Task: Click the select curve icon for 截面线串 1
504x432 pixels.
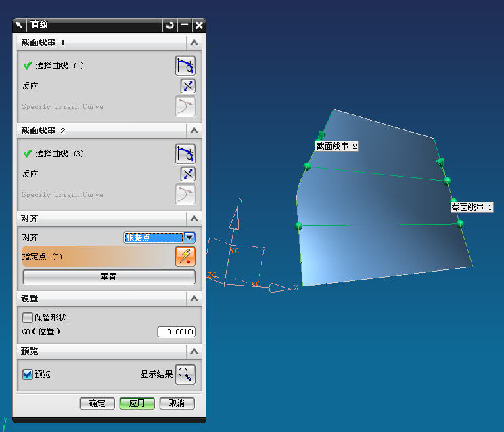Action: [x=185, y=66]
